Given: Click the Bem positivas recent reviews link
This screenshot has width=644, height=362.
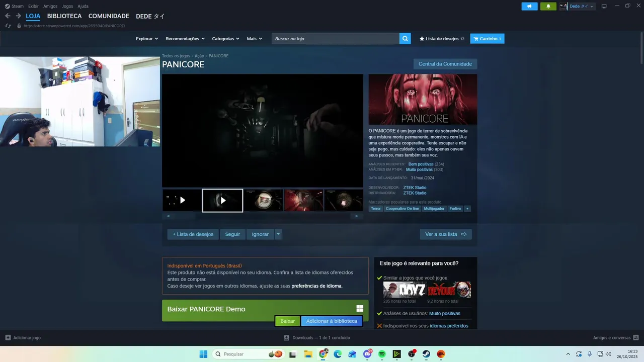Looking at the screenshot, I should [x=421, y=164].
